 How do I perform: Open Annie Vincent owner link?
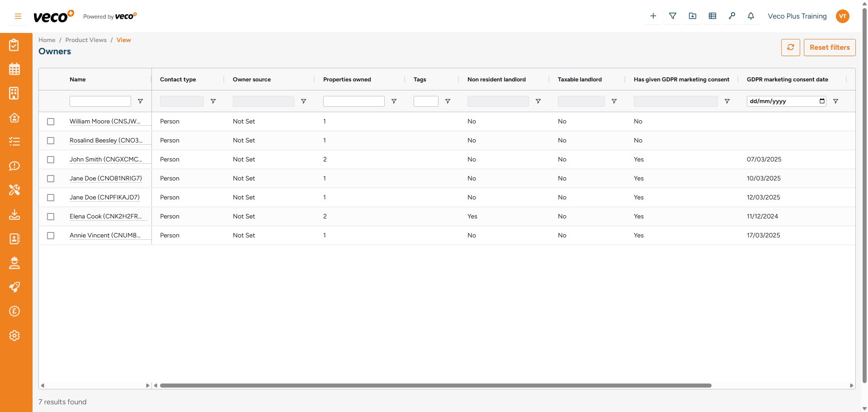pos(105,236)
